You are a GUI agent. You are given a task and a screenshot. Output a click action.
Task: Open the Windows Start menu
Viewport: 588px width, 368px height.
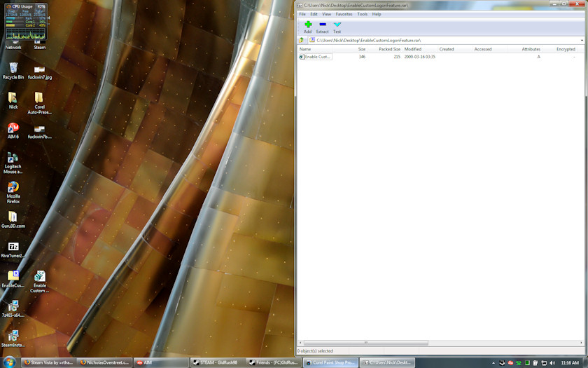[x=9, y=362]
